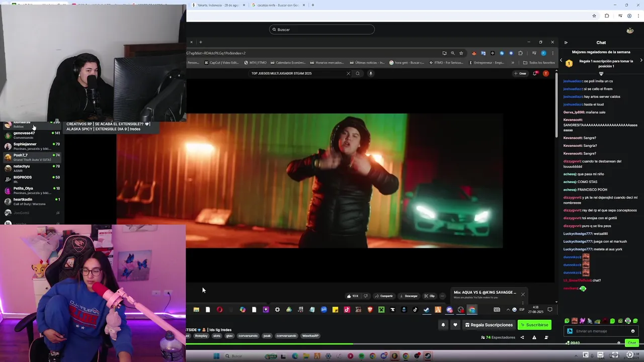This screenshot has height=362, width=644.
Task: Open Todos los favoritos folder
Action: click(x=539, y=63)
